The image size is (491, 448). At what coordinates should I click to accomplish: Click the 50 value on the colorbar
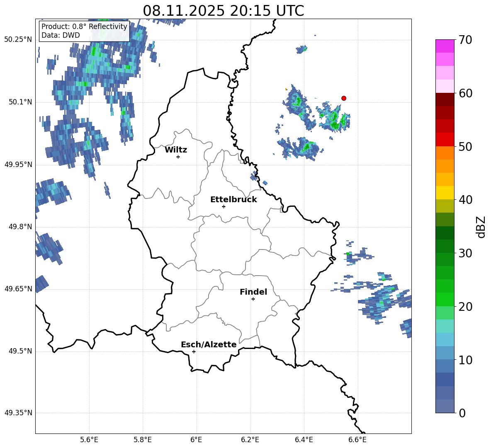465,146
